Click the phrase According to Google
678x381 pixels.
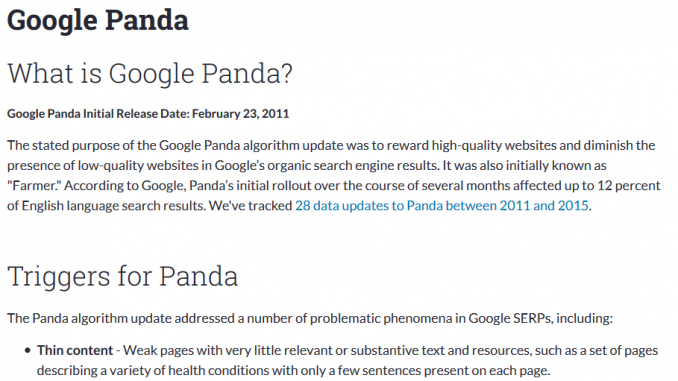tap(125, 186)
